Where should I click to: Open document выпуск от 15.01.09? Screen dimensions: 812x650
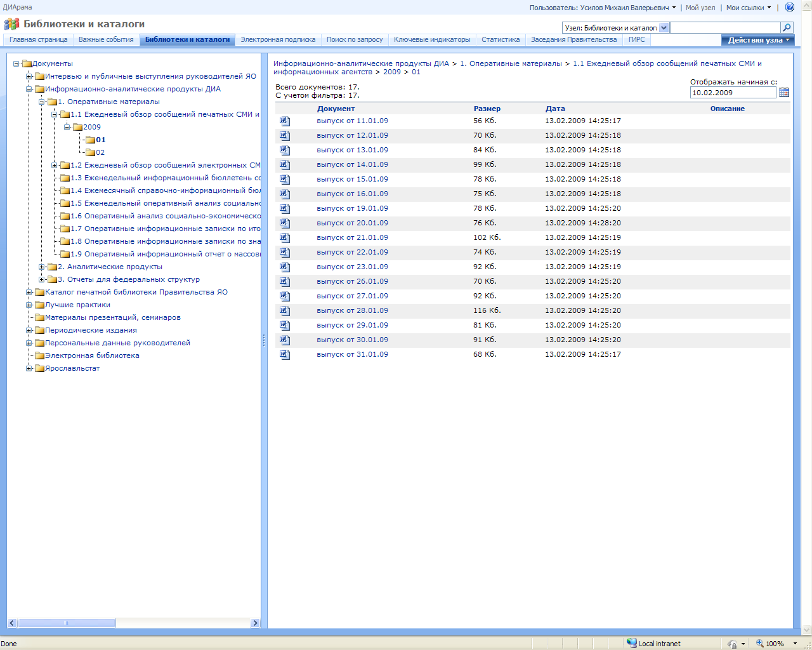coord(352,180)
